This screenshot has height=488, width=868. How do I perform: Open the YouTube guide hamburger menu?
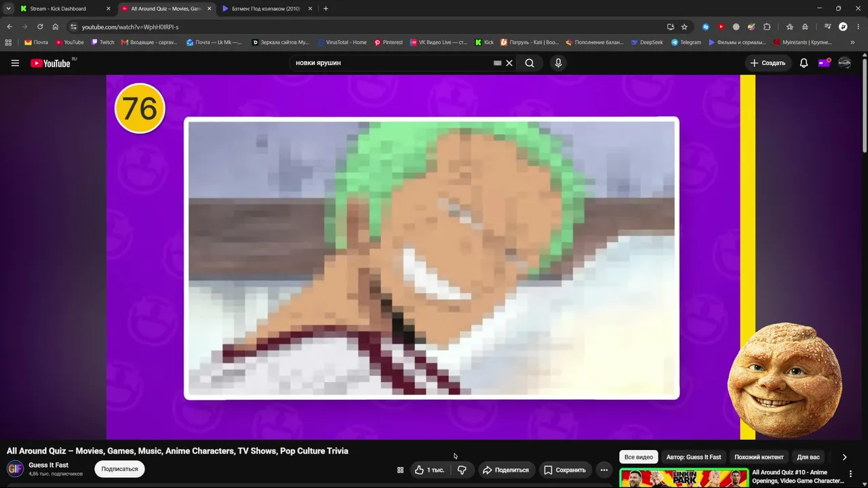(x=15, y=63)
